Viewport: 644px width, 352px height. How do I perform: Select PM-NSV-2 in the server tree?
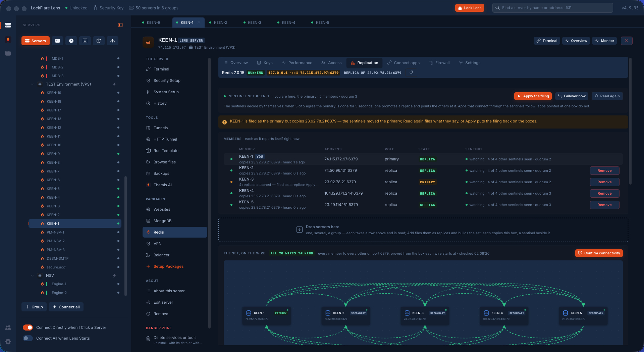[x=74, y=241]
